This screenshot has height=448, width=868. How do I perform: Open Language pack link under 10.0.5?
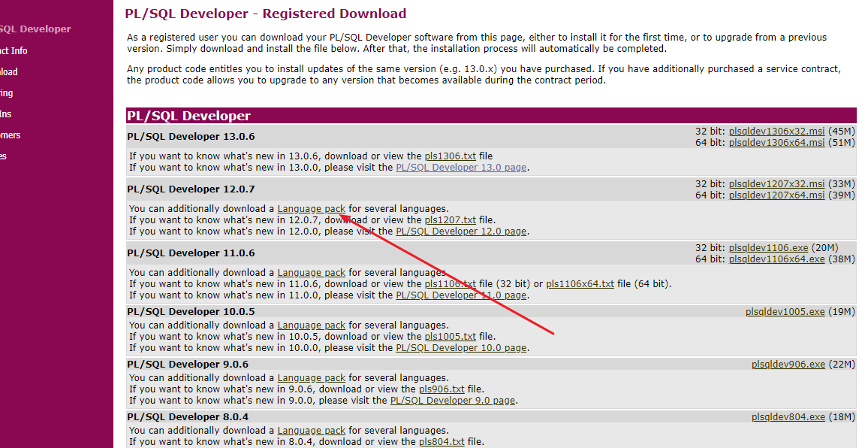[311, 325]
